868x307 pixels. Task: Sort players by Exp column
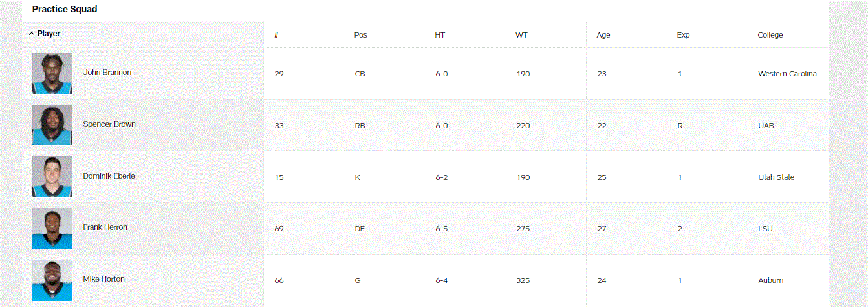pos(683,35)
